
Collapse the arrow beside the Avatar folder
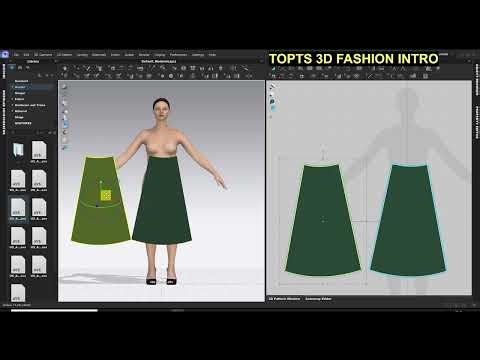coord(13,87)
